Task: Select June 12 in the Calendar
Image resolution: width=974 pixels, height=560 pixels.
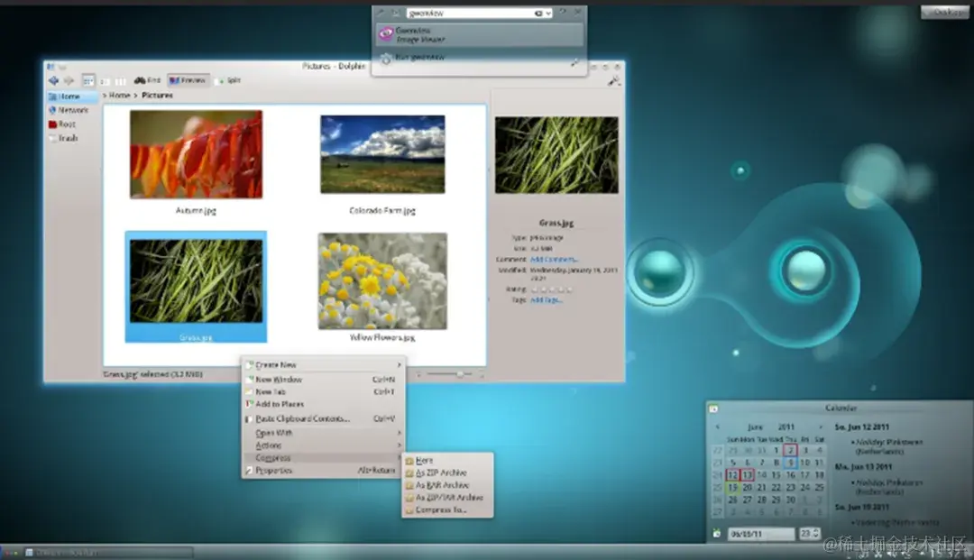Action: [x=732, y=475]
